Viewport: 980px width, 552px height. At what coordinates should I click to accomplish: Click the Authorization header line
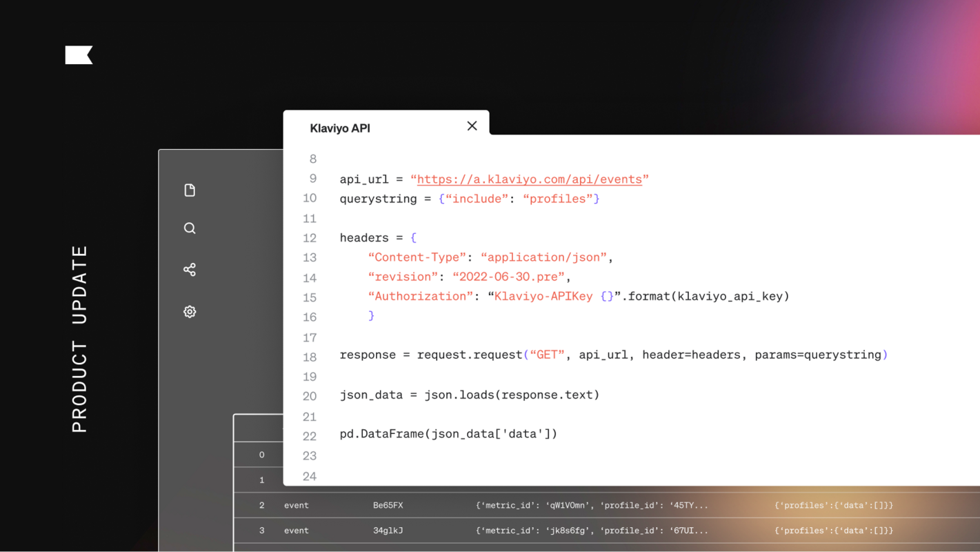click(x=579, y=296)
